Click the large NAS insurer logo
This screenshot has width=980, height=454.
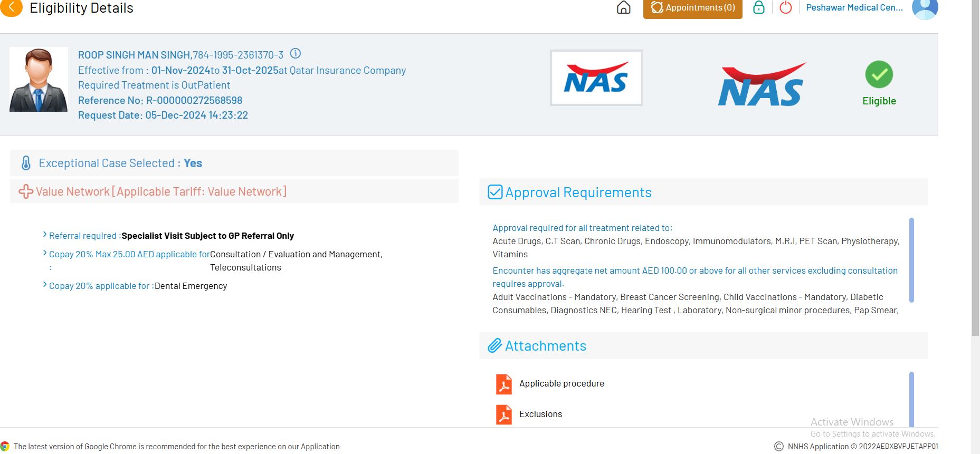[x=762, y=84]
